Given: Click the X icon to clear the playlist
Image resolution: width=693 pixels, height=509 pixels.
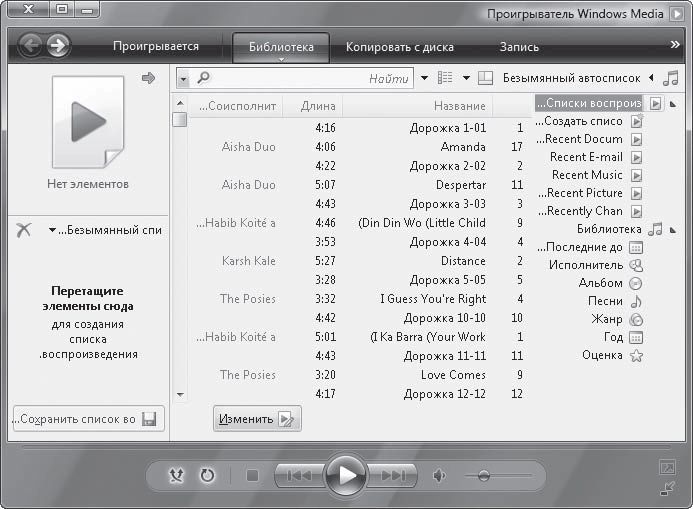Looking at the screenshot, I should coord(24,229).
